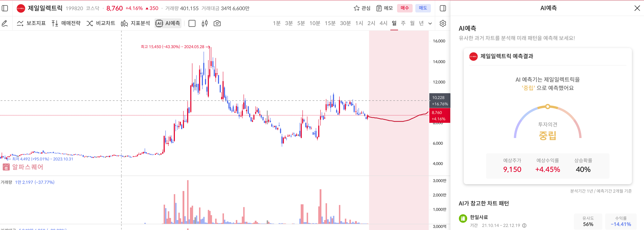
Task: Select the 3분 timeframe
Action: click(x=289, y=23)
